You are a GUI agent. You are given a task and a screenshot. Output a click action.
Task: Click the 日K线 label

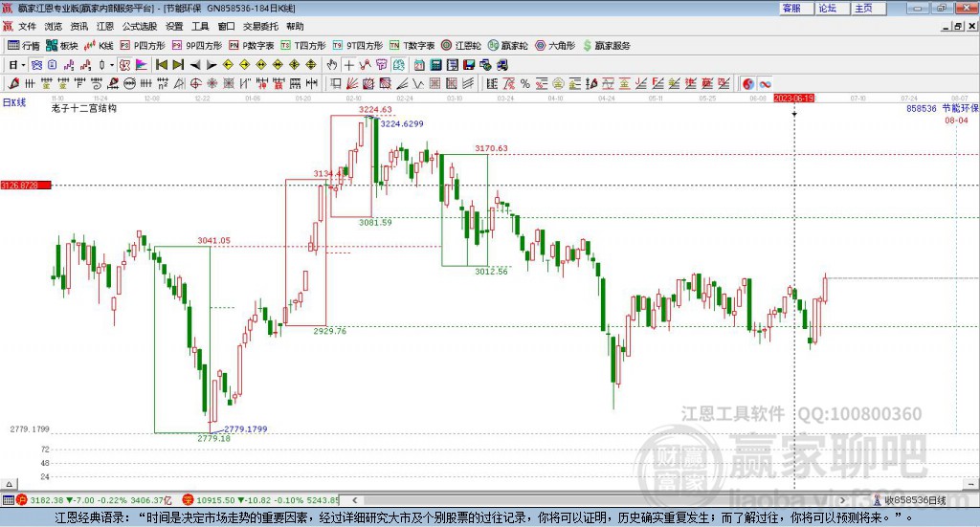click(14, 102)
